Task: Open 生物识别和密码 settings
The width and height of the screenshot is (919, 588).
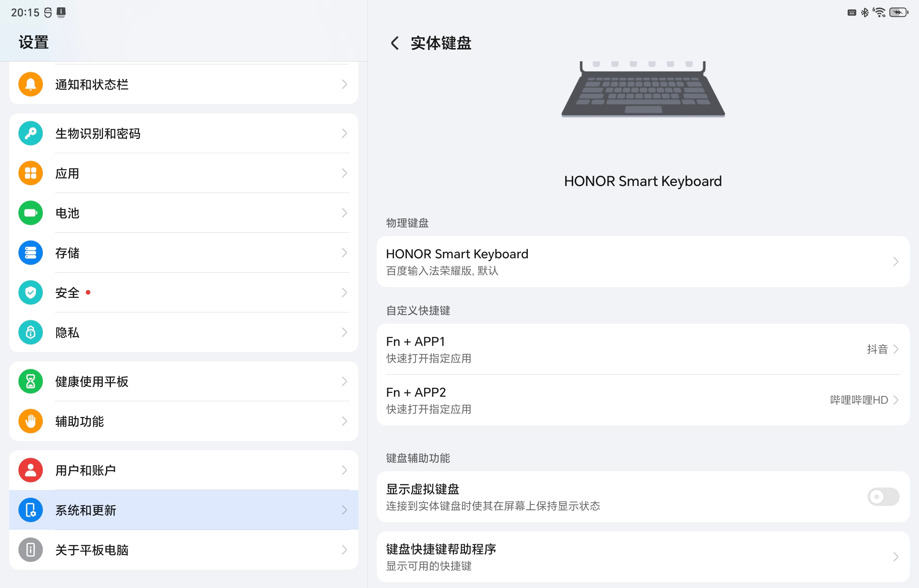Action: [x=184, y=133]
